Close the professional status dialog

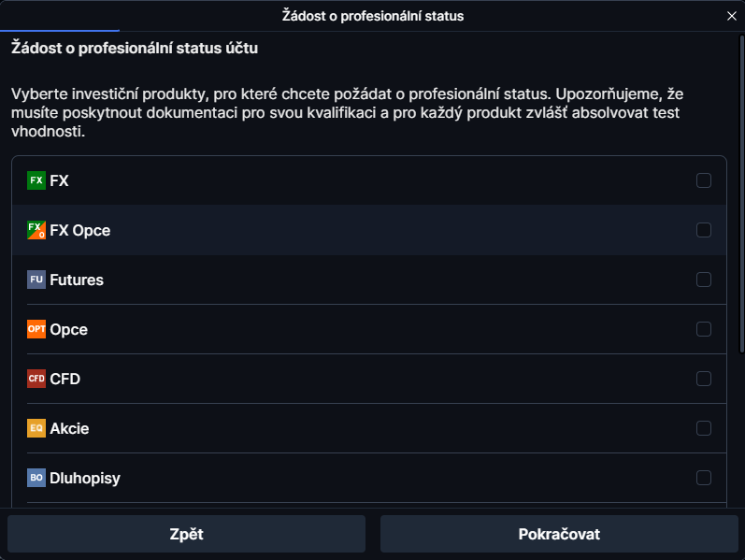coord(731,16)
